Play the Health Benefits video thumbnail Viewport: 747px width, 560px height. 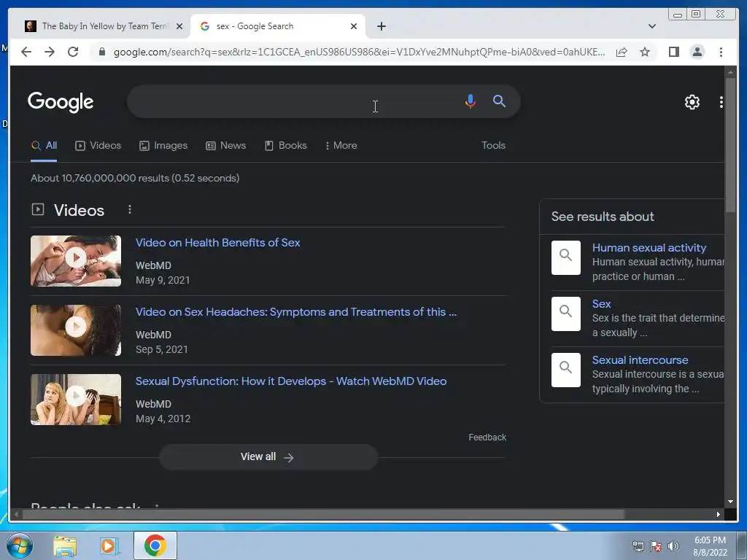[76, 261]
